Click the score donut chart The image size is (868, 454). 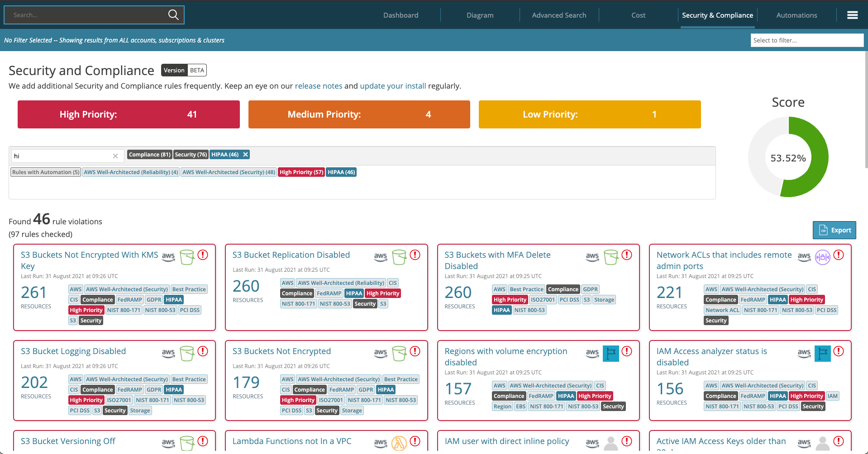[x=788, y=157]
